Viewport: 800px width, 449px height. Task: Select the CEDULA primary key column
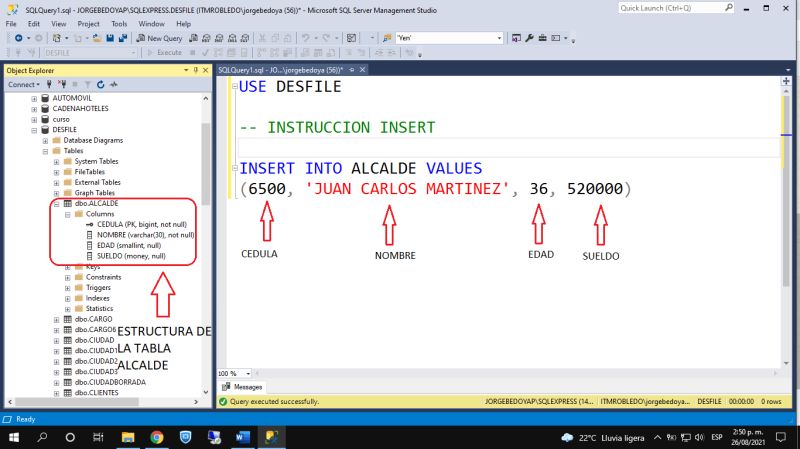[136, 224]
